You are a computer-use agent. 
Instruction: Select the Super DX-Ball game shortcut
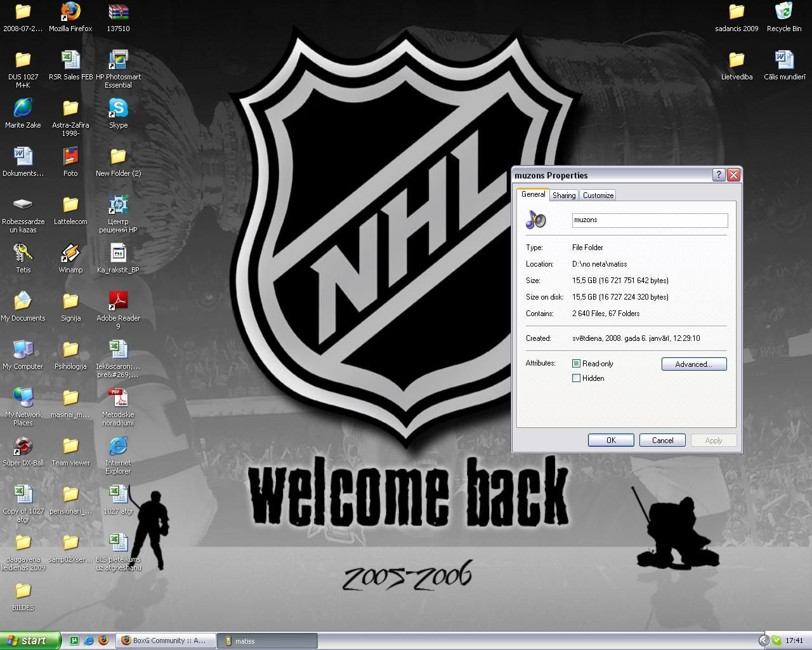coord(23,451)
